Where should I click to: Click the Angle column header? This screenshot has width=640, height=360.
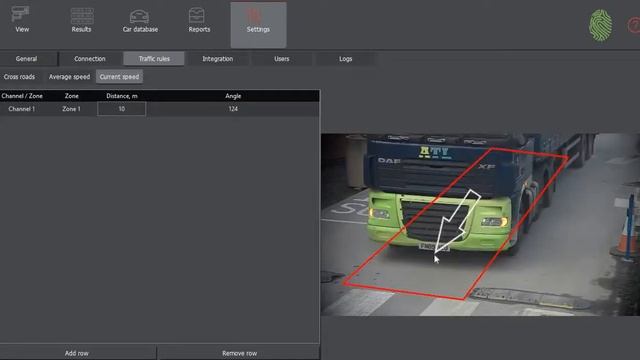(x=233, y=96)
